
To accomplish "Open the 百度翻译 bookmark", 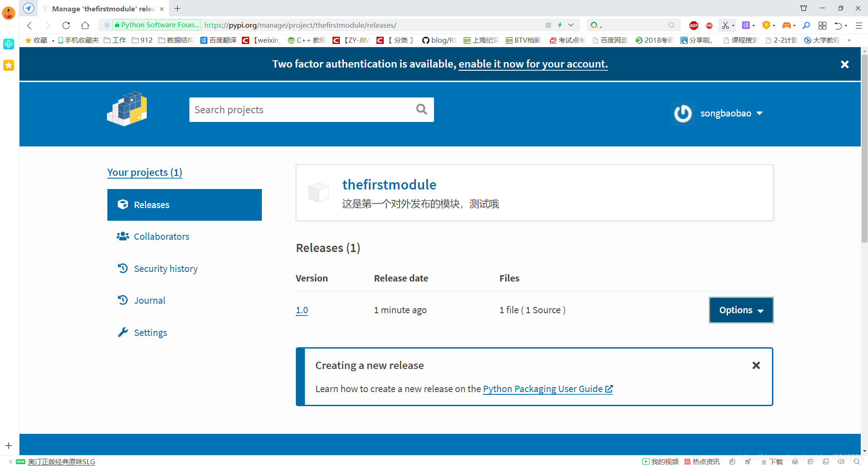I will 218,40.
